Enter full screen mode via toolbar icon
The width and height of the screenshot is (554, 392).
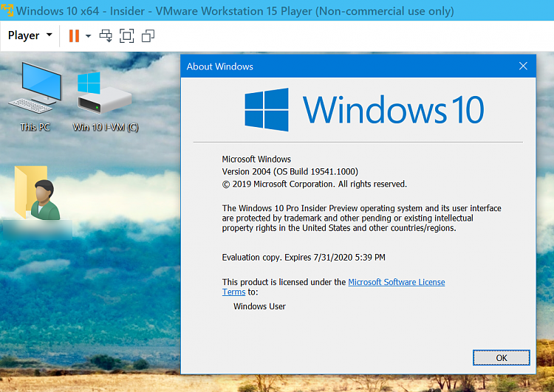(x=126, y=35)
